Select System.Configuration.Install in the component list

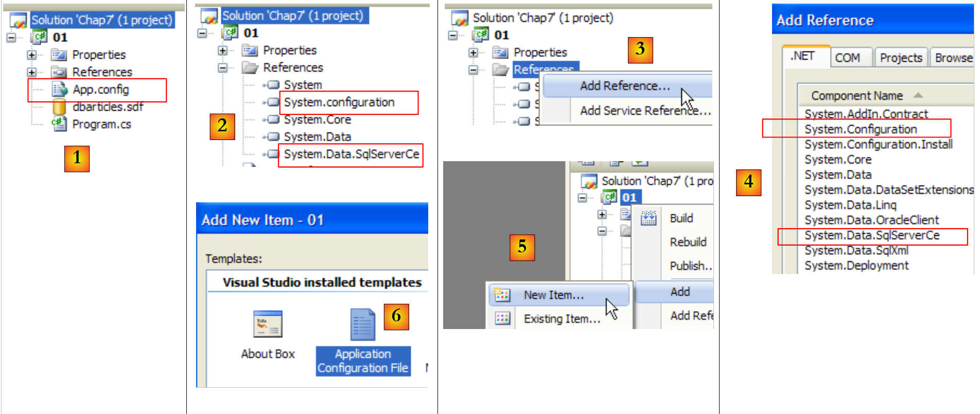tap(878, 145)
